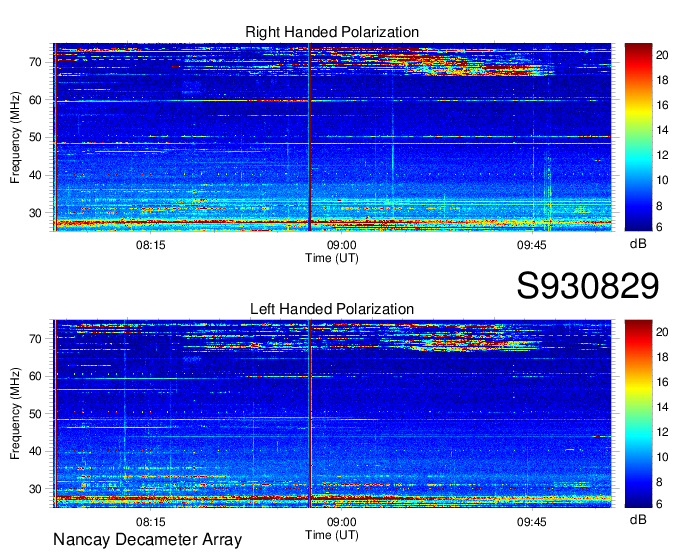
Task: Click the 60 MHz tick label on top plot
Action: point(35,100)
